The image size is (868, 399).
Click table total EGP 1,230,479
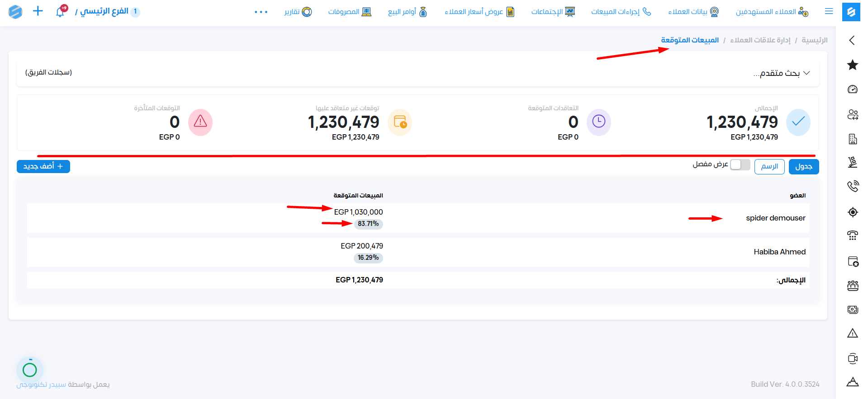[359, 280]
